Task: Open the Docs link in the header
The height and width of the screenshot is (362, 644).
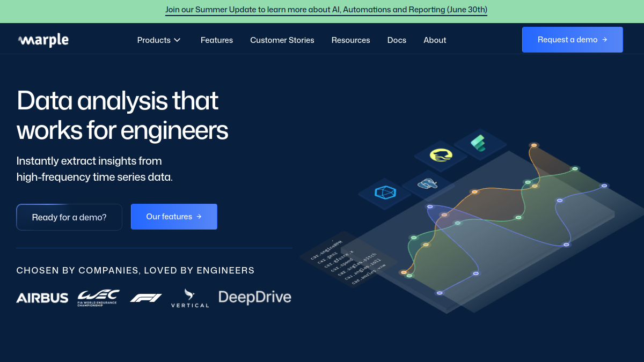Action: pyautogui.click(x=397, y=40)
